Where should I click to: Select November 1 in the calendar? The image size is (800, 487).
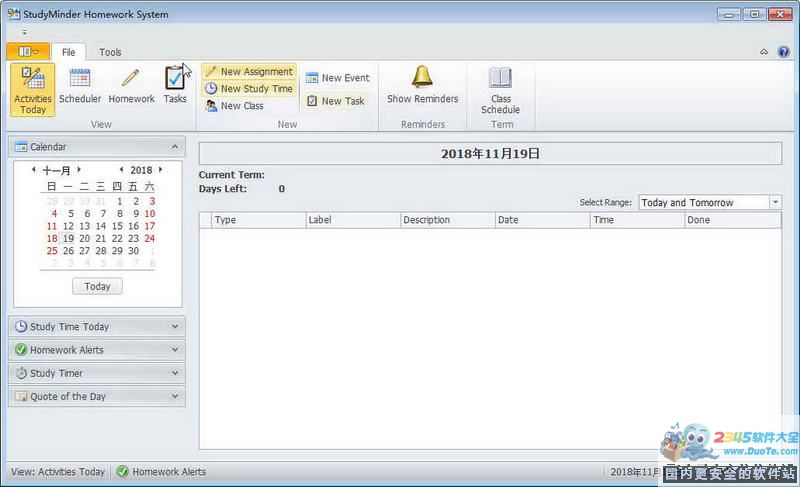pyautogui.click(x=119, y=201)
